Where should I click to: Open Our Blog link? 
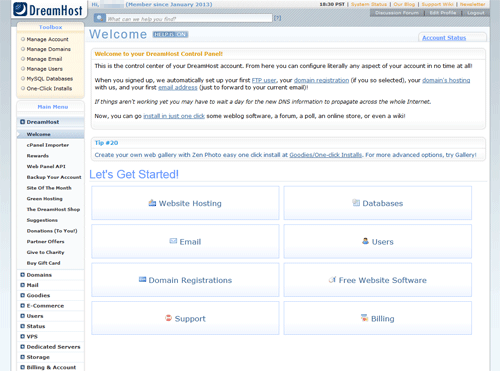click(x=404, y=4)
